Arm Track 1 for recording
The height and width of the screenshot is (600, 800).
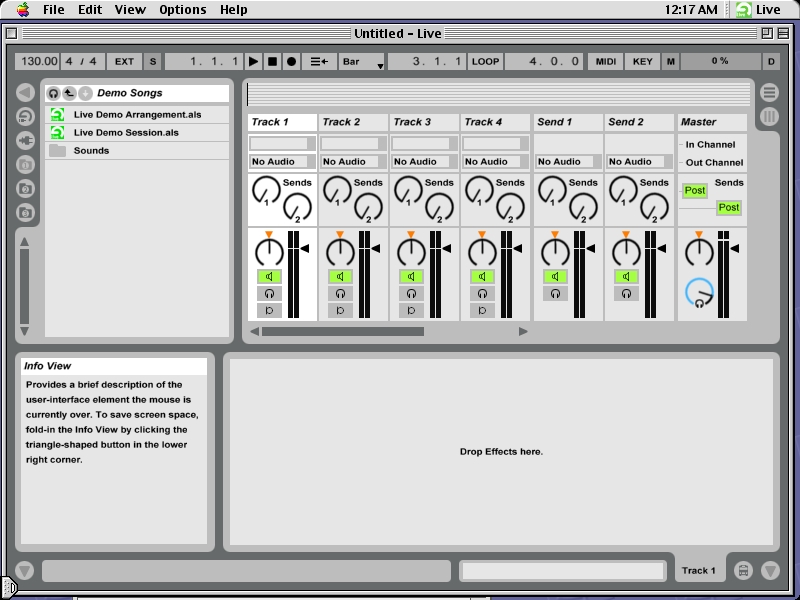[269, 310]
